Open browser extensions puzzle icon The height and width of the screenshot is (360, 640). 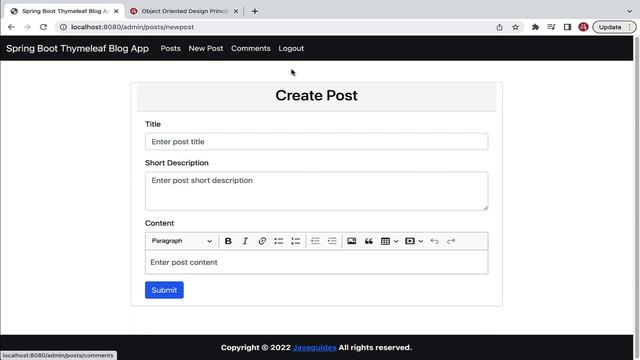(x=535, y=27)
